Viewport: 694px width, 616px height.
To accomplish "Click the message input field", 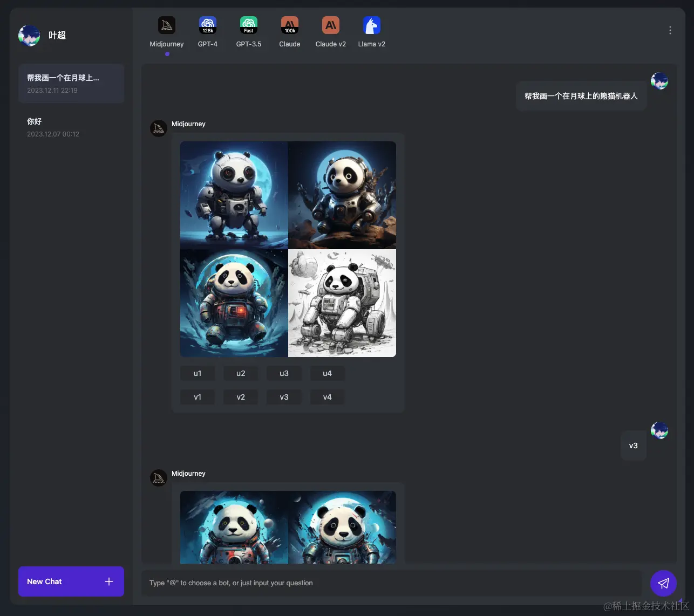I will click(x=392, y=583).
